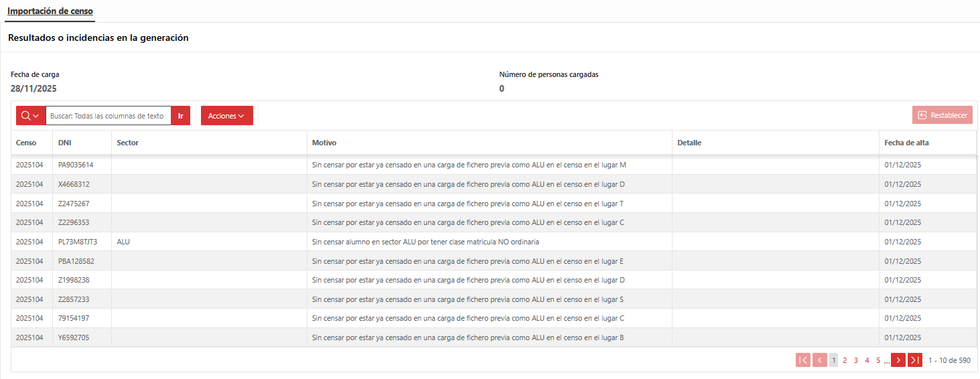Go to next page arrow
The image size is (980, 379).
898,360
